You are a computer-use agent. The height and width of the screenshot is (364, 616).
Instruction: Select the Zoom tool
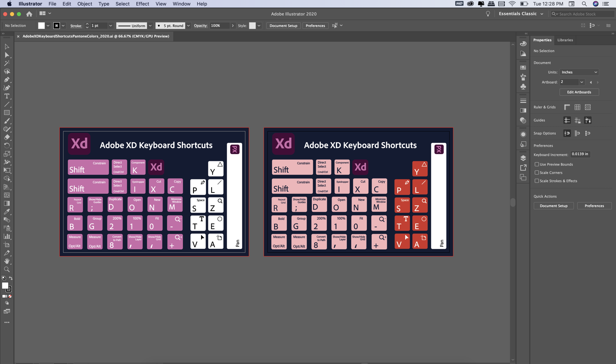(7, 269)
